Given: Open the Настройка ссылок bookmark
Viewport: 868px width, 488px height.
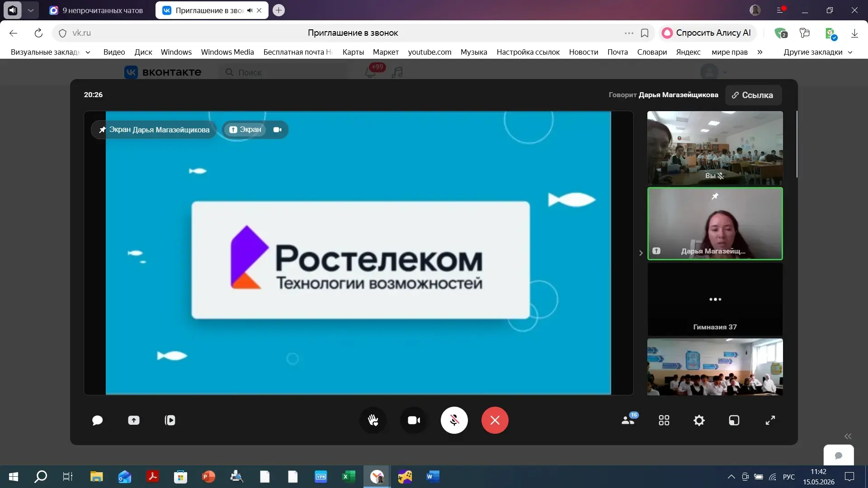Looking at the screenshot, I should pos(528,52).
